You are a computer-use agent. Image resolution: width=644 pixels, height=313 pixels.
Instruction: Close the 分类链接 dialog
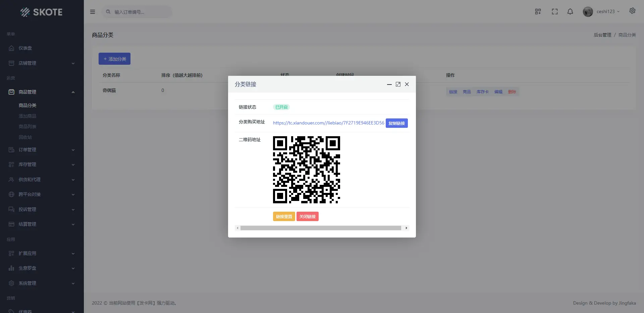[x=407, y=84]
